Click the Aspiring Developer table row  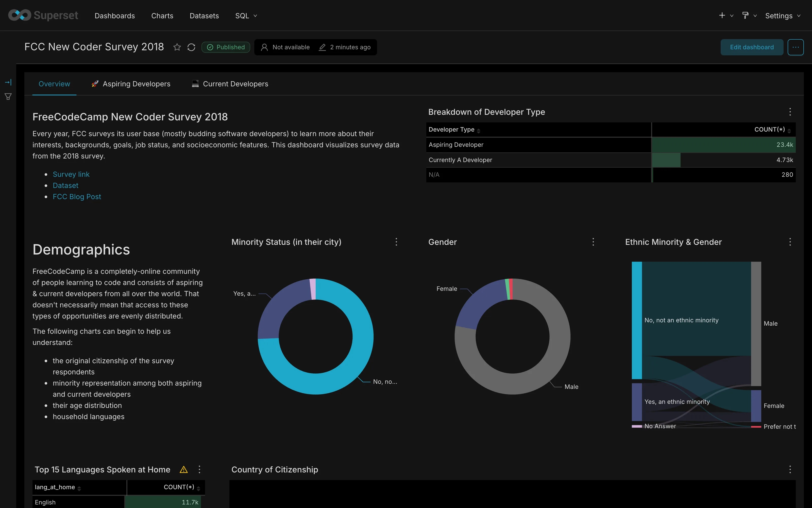pyautogui.click(x=611, y=145)
